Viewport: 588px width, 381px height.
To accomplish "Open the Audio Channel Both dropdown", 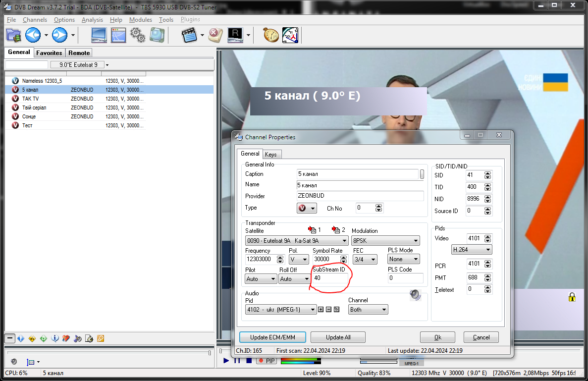I will coord(368,309).
